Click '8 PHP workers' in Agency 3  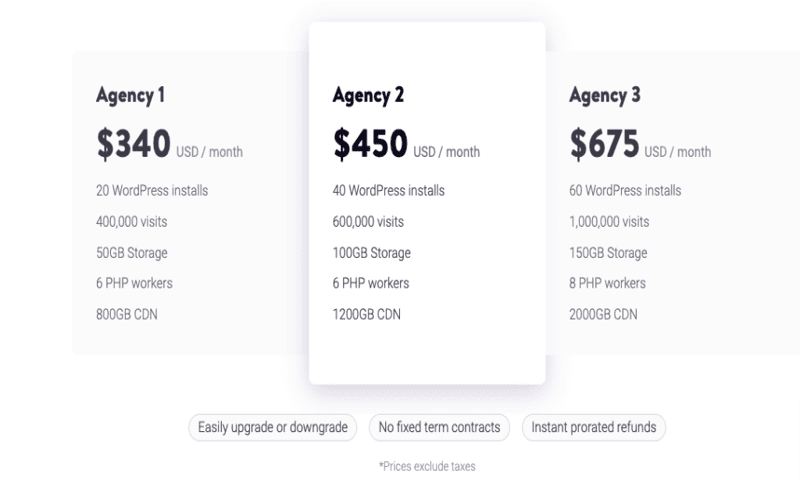pos(608,283)
